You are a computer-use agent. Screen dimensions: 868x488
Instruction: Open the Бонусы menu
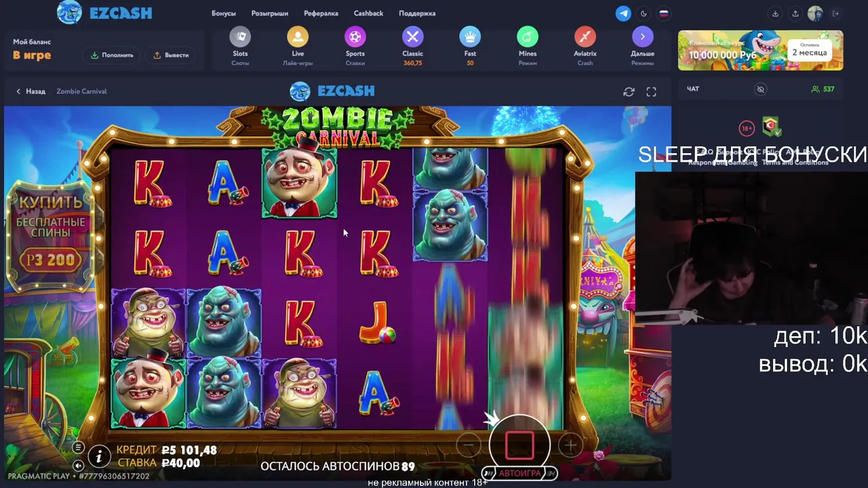pyautogui.click(x=224, y=14)
